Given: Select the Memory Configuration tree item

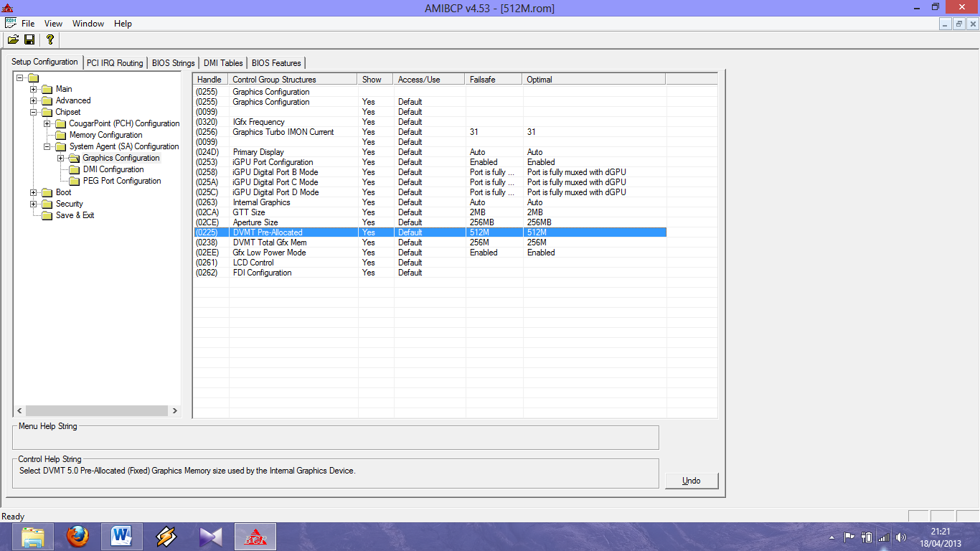Looking at the screenshot, I should [x=105, y=135].
